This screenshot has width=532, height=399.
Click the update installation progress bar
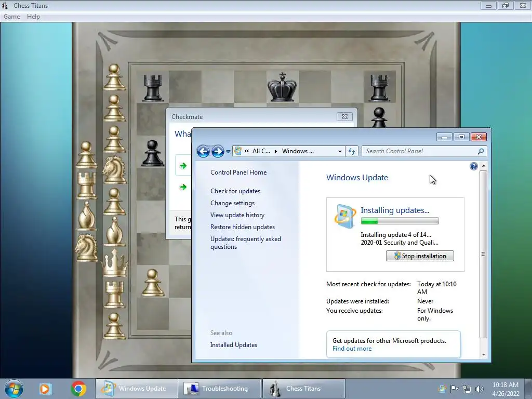400,221
